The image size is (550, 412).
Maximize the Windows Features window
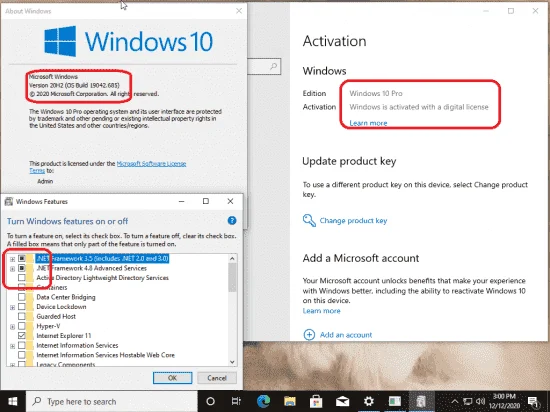(x=206, y=201)
